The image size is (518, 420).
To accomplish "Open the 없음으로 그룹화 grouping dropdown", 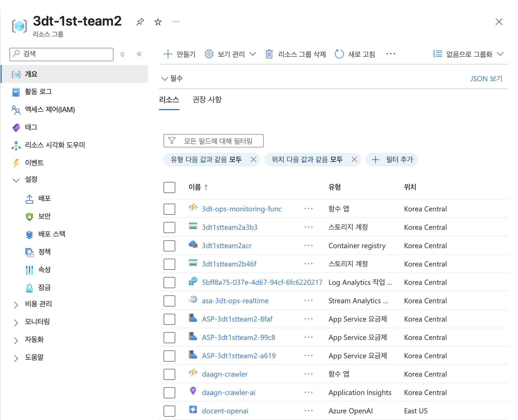I will 468,54.
